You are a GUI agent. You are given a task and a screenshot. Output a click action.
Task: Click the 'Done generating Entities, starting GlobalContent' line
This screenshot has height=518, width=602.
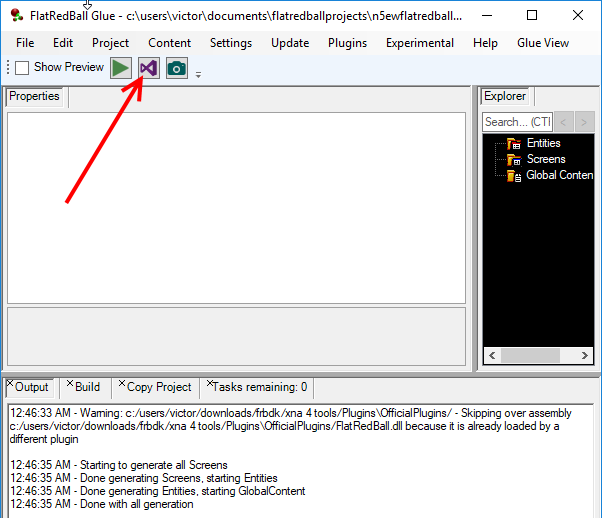[157, 491]
